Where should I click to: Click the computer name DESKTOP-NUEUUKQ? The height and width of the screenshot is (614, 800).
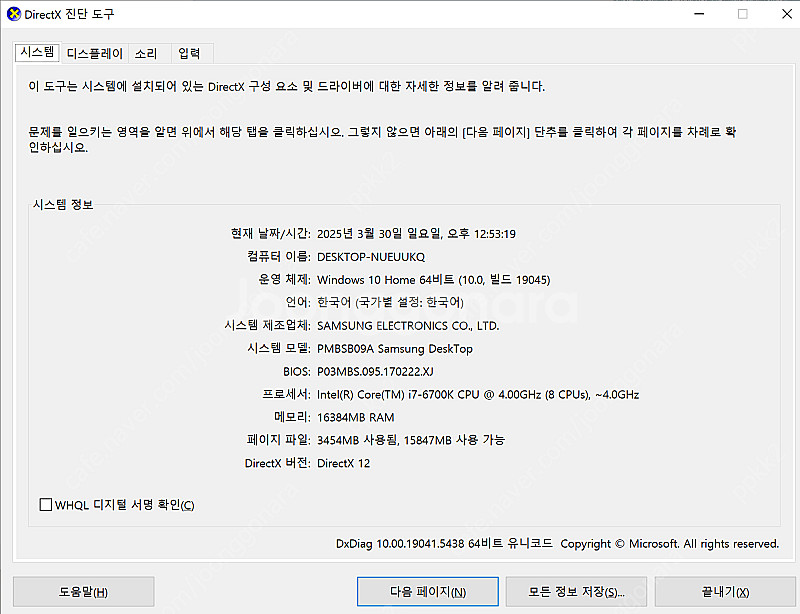[371, 257]
